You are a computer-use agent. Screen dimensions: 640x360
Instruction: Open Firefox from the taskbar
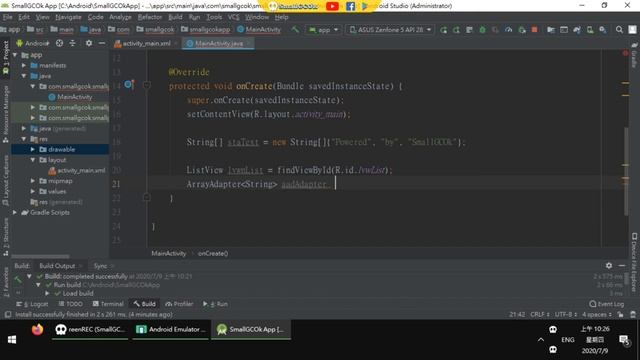(x=37, y=329)
